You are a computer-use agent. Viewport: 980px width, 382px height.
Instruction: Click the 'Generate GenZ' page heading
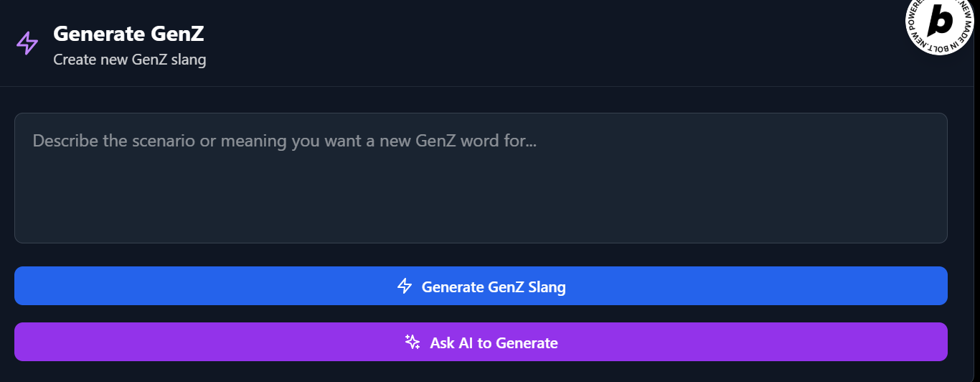pos(128,33)
